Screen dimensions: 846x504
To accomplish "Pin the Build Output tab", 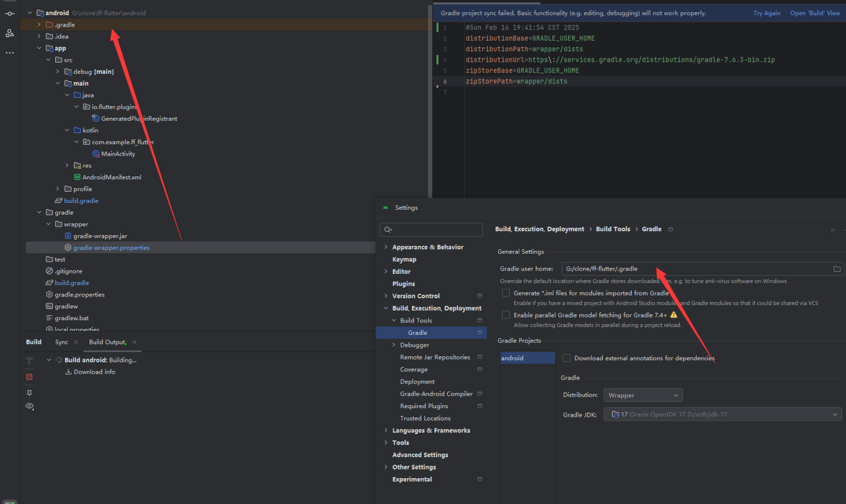I will 29,393.
